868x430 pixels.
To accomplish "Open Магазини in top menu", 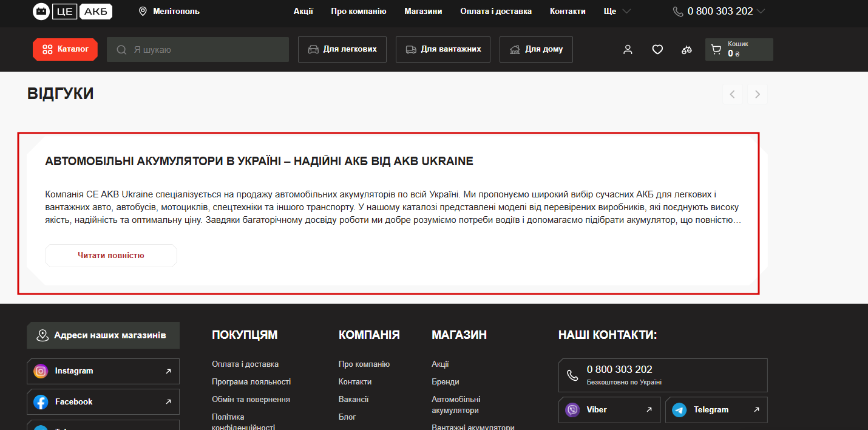I will (423, 12).
